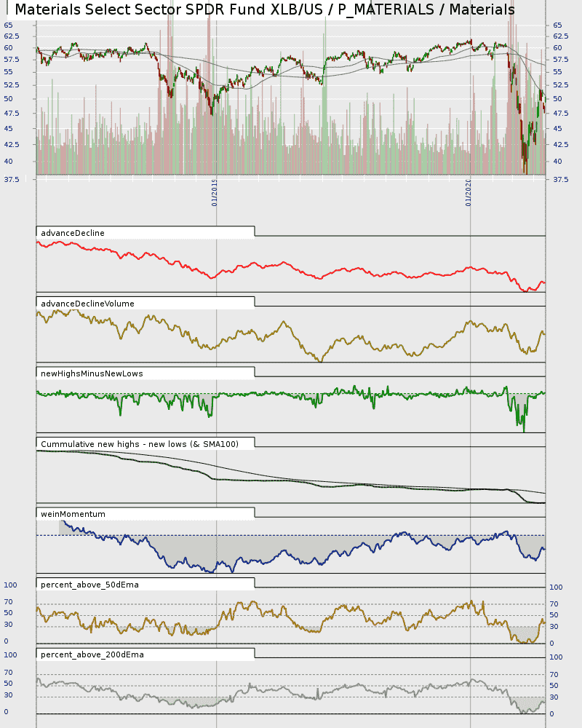
Task: Click right 70 label of percent_above_50dEma panel
Action: (554, 604)
